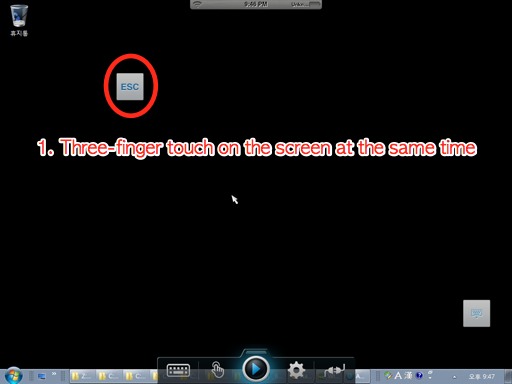Image resolution: width=512 pixels, height=384 pixels.
Task: Select the first folder taskbar window
Action: click(82, 376)
